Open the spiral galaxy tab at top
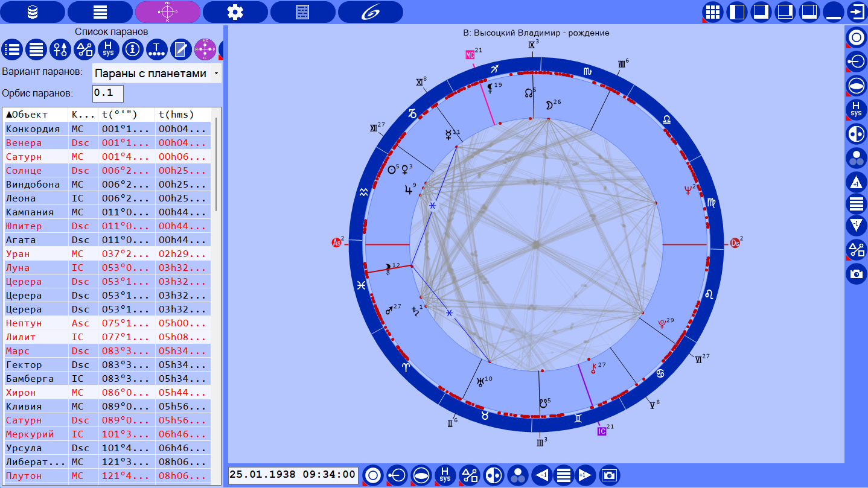This screenshot has height=488, width=868. coord(370,12)
